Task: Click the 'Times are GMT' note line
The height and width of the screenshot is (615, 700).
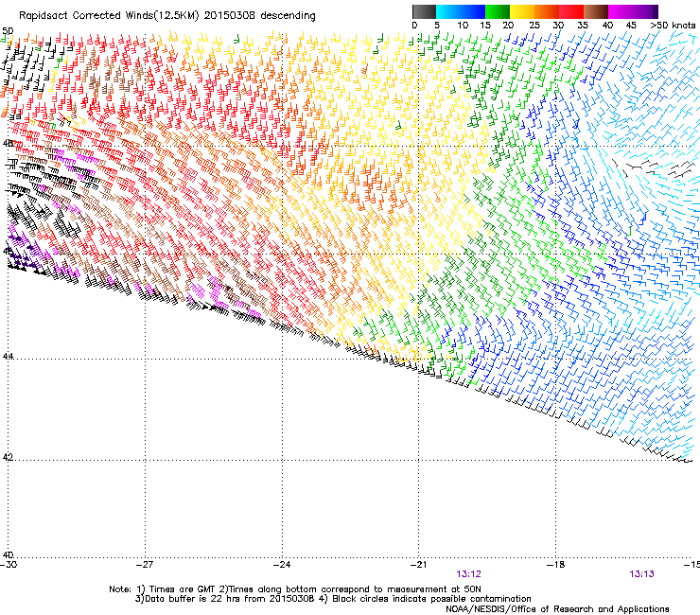Action: pyautogui.click(x=295, y=589)
